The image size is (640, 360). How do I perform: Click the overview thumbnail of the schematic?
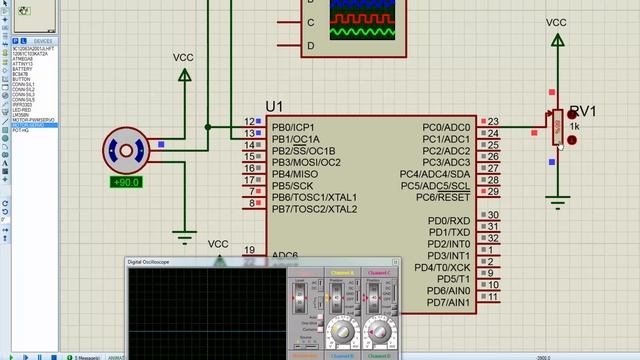point(35,16)
